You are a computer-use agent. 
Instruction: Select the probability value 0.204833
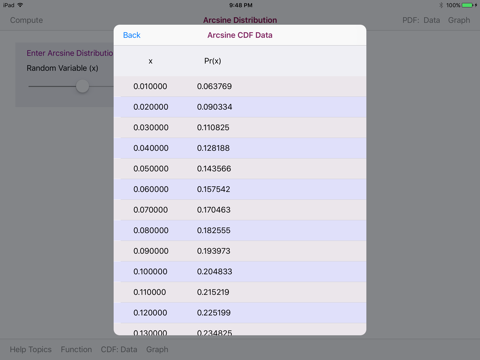click(214, 272)
